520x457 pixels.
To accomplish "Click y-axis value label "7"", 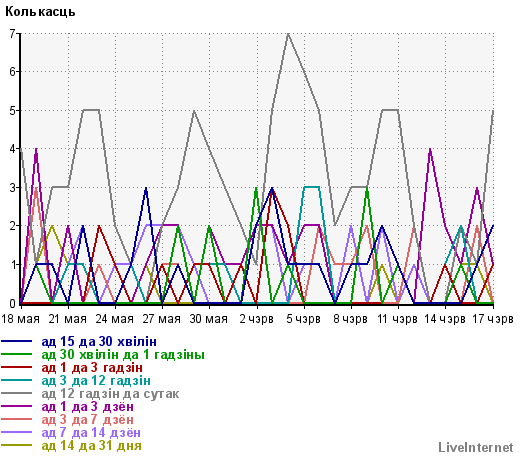I will pos(13,33).
